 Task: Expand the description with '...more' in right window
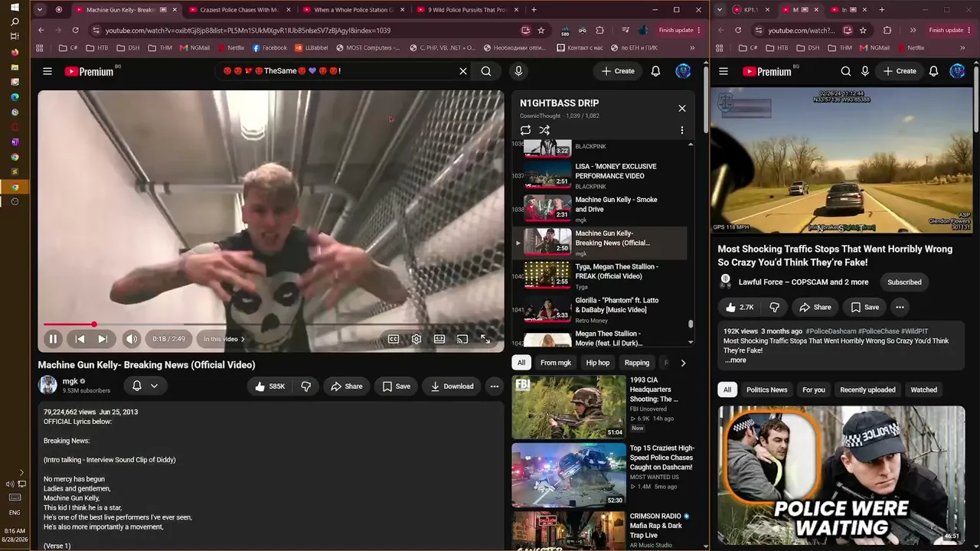pos(736,360)
